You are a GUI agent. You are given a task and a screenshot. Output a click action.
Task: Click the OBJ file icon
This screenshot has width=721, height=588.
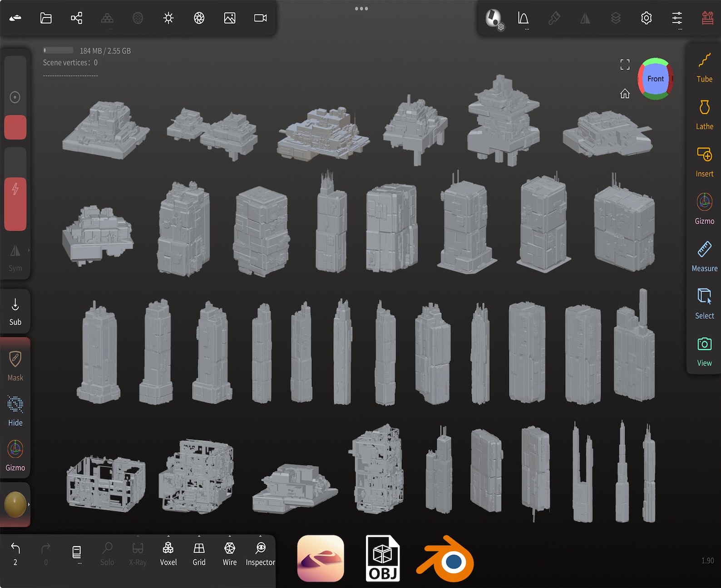[383, 558]
